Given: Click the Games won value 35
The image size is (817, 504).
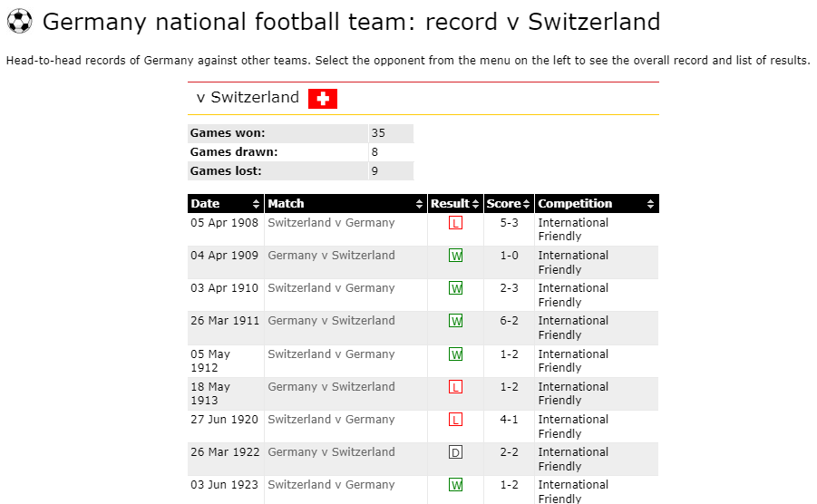Looking at the screenshot, I should click(x=378, y=133).
